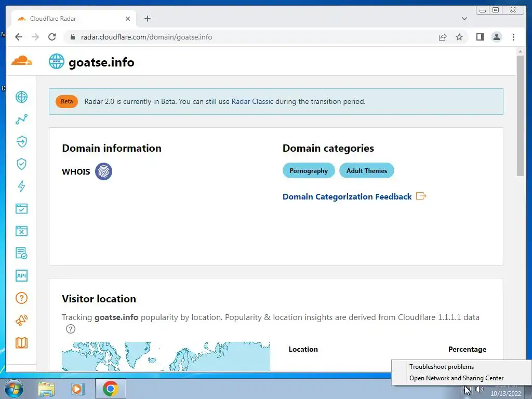Bookmark this page with the star icon
This screenshot has height=399, width=532.
459,37
